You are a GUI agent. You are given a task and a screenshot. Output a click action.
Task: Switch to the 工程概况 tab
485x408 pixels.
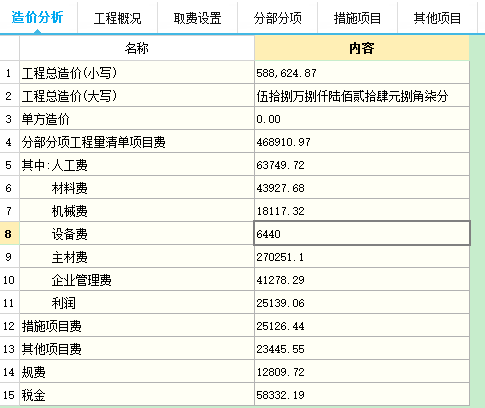[x=117, y=18]
